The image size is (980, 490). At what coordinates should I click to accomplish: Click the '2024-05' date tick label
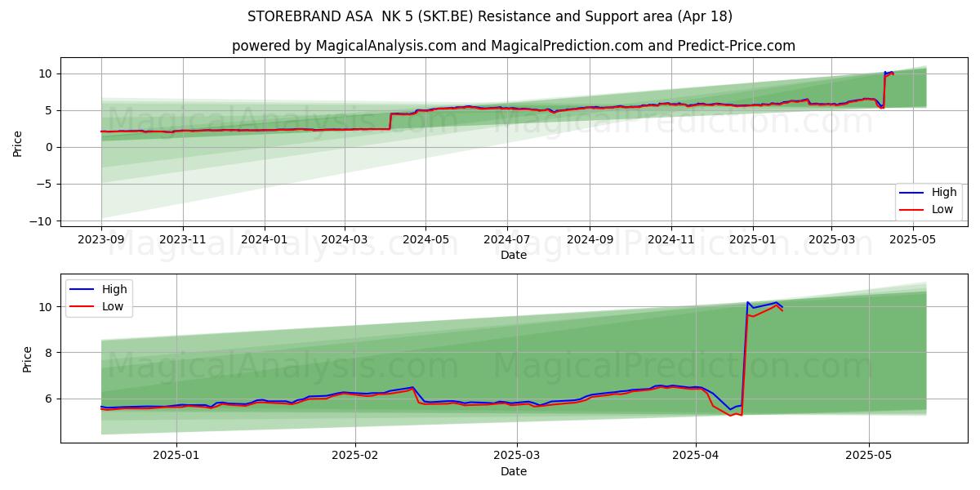coord(425,241)
